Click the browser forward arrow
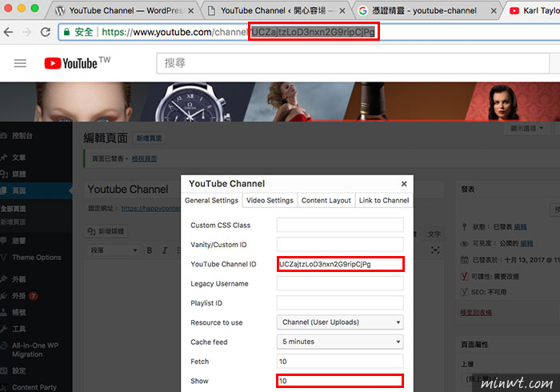The width and height of the screenshot is (560, 392). point(26,32)
